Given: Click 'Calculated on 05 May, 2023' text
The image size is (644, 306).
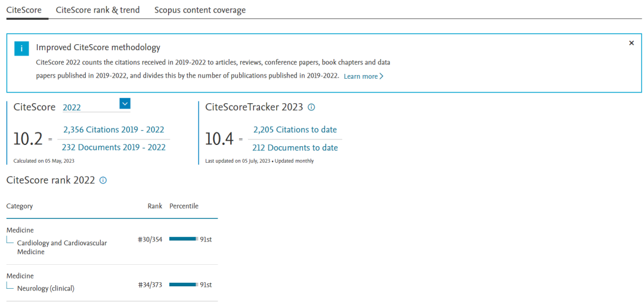Looking at the screenshot, I should (44, 161).
